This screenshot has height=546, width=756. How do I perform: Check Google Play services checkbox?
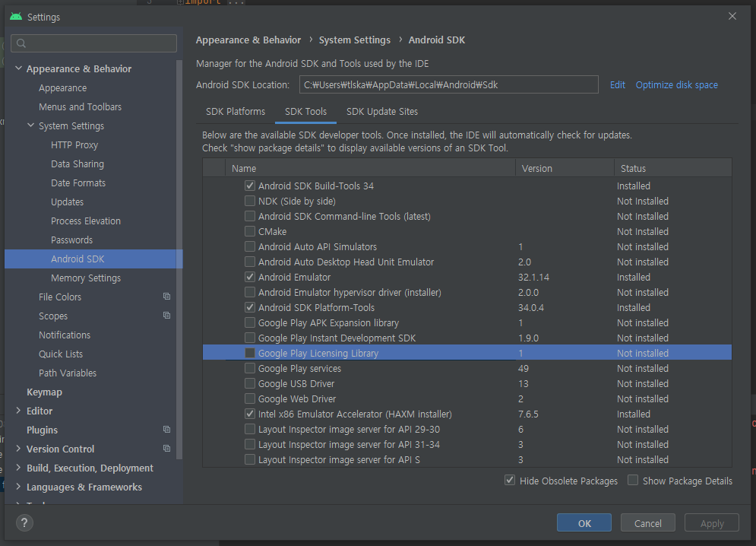[250, 368]
